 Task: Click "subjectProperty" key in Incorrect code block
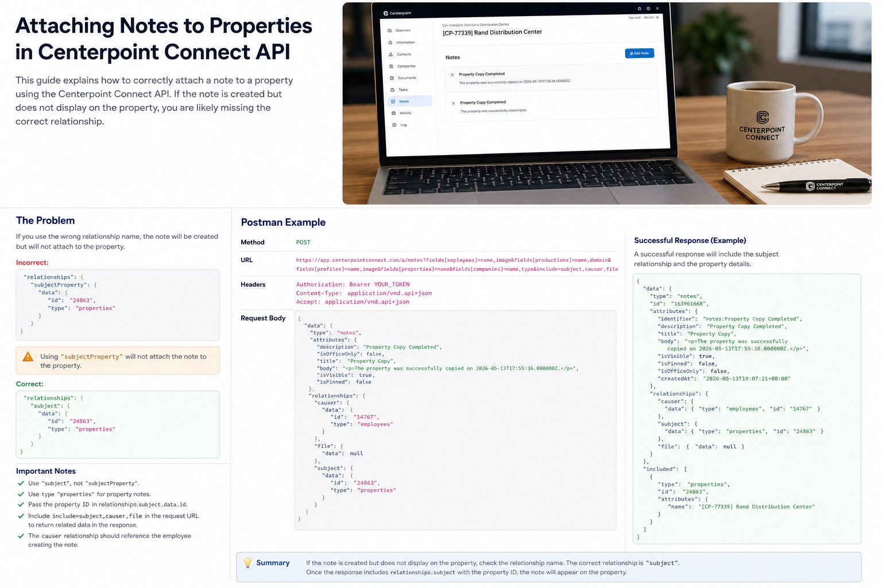pyautogui.click(x=60, y=285)
